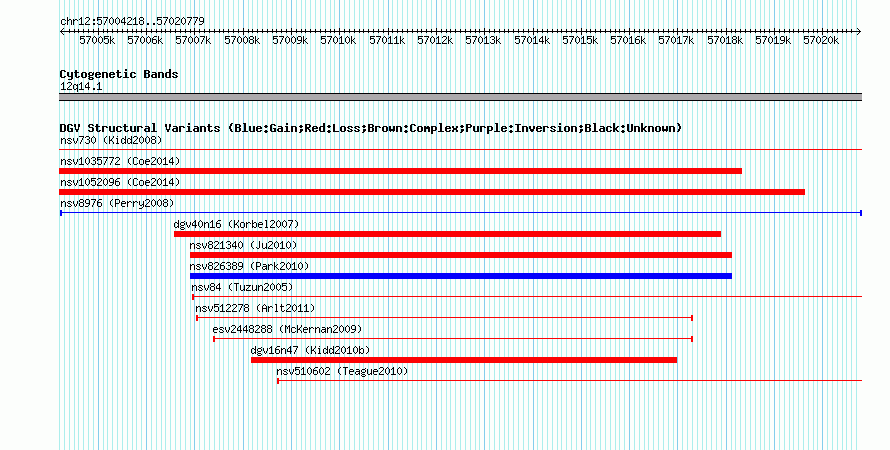Select the dgv40n16 red loss bar

(447, 234)
